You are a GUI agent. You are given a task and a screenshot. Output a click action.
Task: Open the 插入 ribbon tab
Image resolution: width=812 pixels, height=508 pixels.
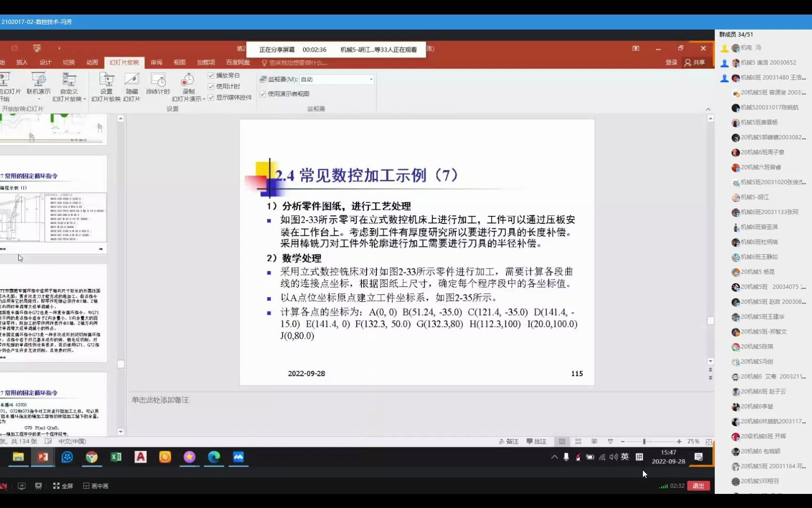point(22,63)
